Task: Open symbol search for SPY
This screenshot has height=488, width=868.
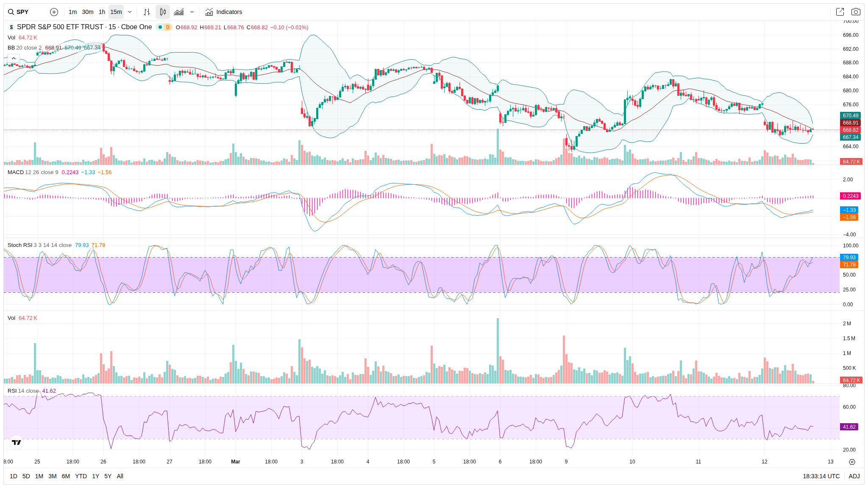Action: pyautogui.click(x=23, y=12)
